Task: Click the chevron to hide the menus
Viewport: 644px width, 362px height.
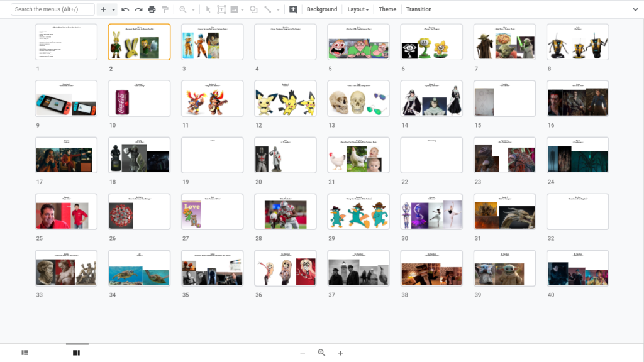Action: click(x=635, y=9)
